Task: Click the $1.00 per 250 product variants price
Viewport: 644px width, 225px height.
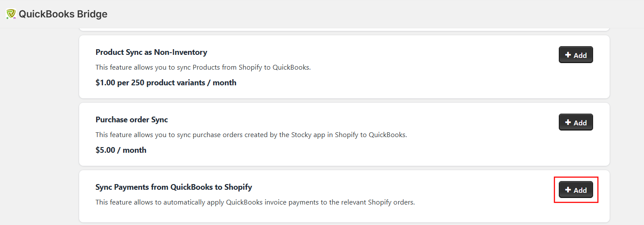Action: [166, 83]
